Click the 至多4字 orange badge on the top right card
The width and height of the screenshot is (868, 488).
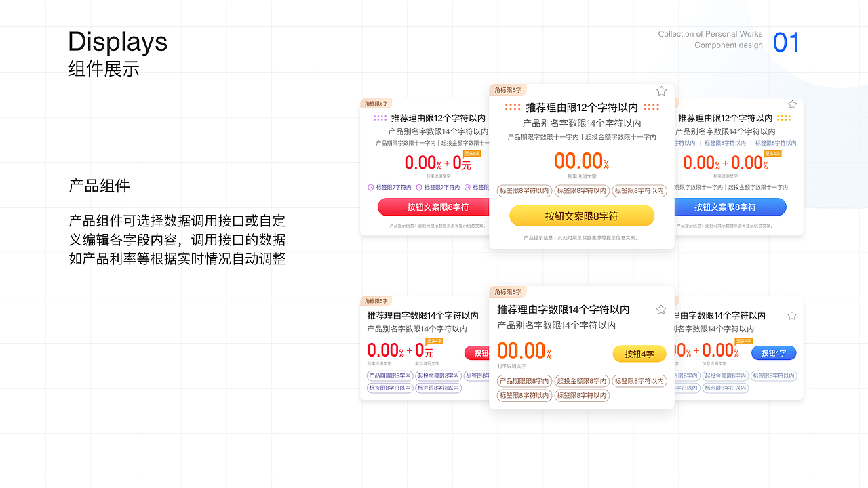tap(772, 154)
